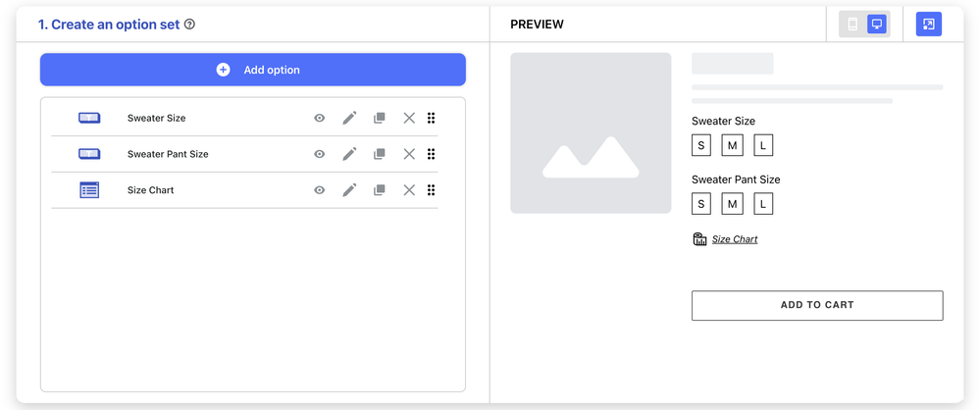The width and height of the screenshot is (980, 410).
Task: Hide the Sweater Pant Size option
Action: [319, 154]
